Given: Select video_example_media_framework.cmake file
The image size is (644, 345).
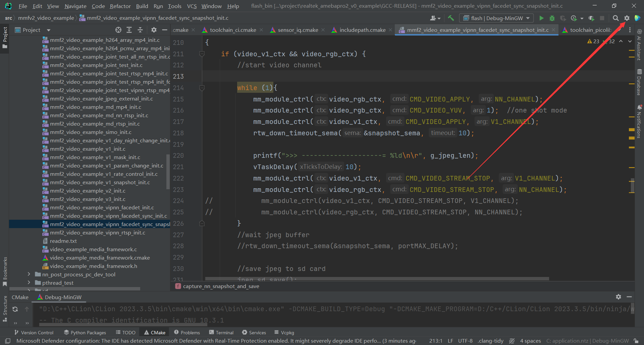Looking at the screenshot, I should pyautogui.click(x=100, y=258).
